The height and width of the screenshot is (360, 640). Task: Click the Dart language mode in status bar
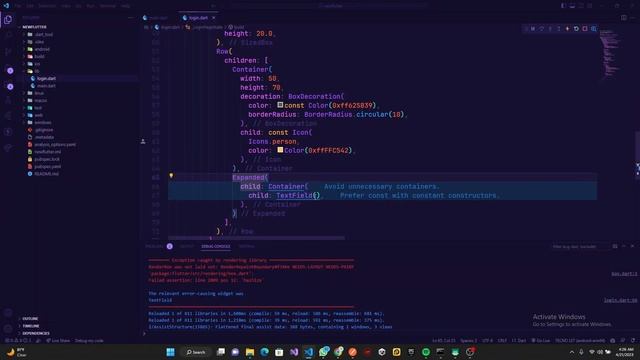pyautogui.click(x=519, y=340)
